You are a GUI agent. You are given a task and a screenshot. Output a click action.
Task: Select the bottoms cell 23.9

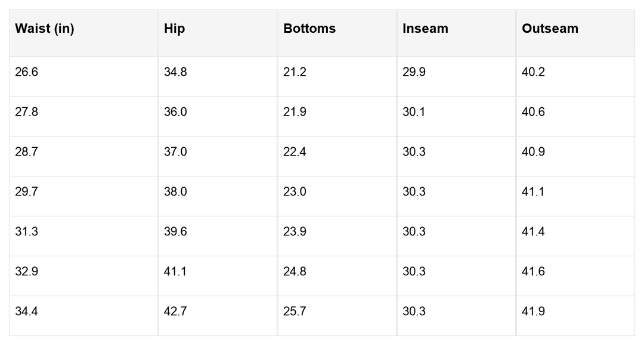tap(295, 232)
